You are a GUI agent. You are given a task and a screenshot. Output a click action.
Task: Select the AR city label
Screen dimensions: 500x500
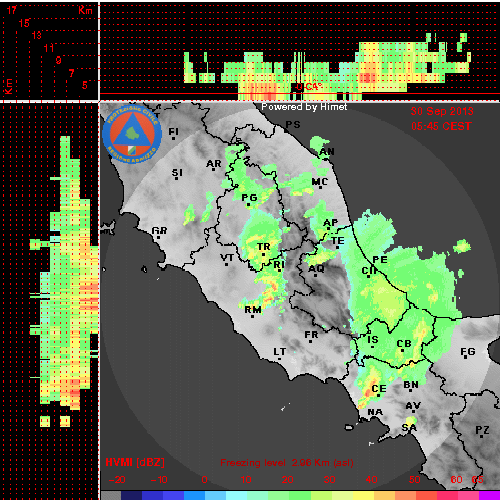tap(214, 164)
